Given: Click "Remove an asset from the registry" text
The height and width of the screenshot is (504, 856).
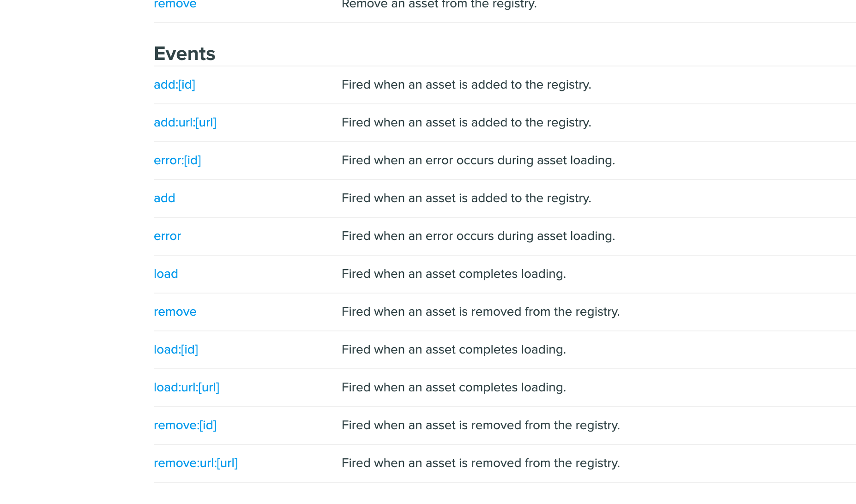Looking at the screenshot, I should point(439,5).
